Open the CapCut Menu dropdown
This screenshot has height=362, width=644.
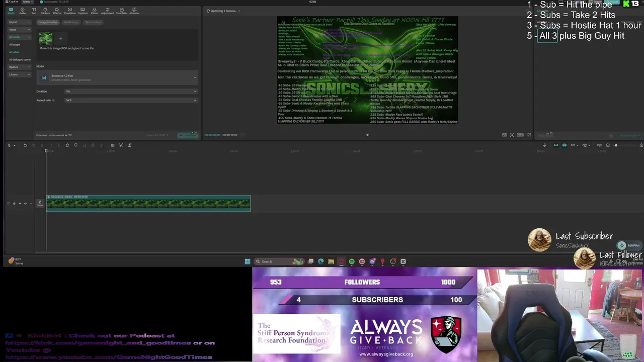click(x=27, y=2)
